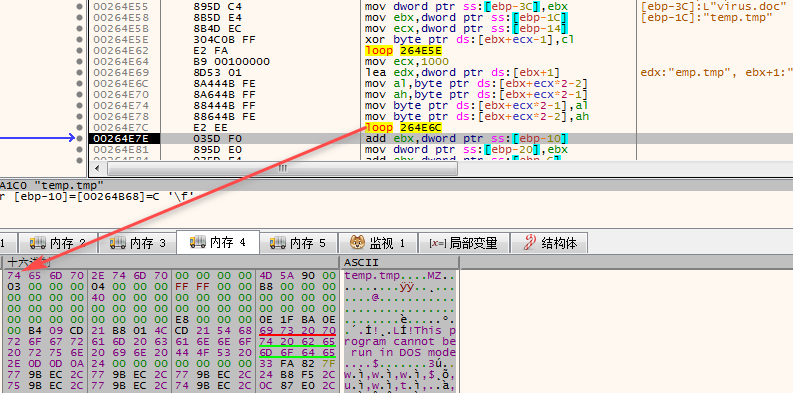This screenshot has height=393, width=793.
Task: Click info line [ebp-10]=[00264B68]
Action: (98, 196)
